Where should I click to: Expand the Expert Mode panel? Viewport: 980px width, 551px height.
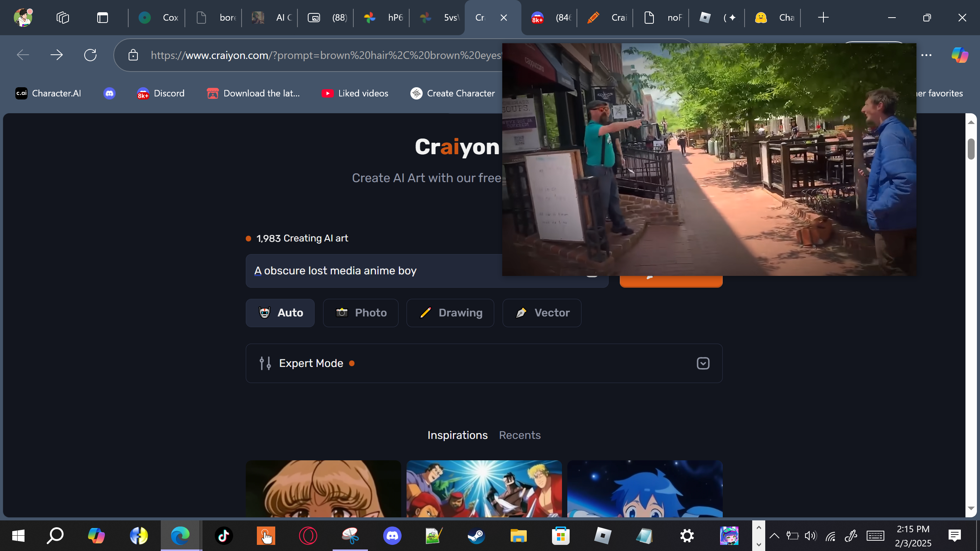tap(484, 363)
